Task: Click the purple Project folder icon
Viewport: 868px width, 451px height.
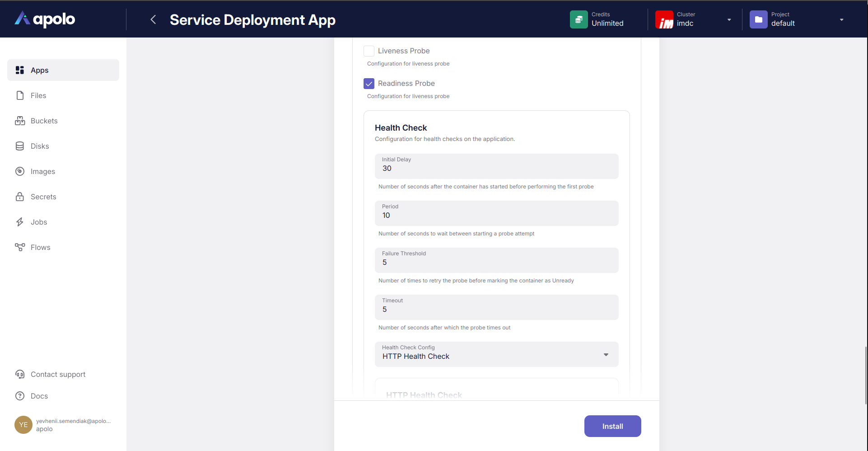Action: coord(758,19)
